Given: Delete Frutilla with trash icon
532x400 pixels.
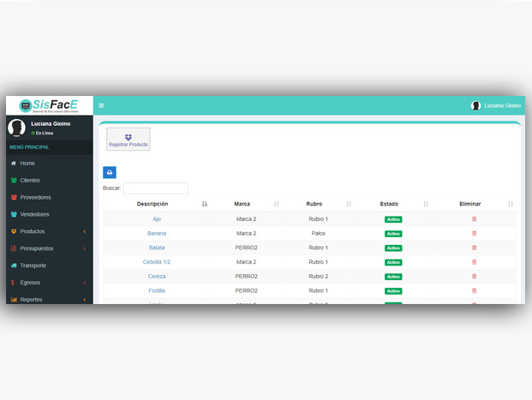Looking at the screenshot, I should coord(475,290).
